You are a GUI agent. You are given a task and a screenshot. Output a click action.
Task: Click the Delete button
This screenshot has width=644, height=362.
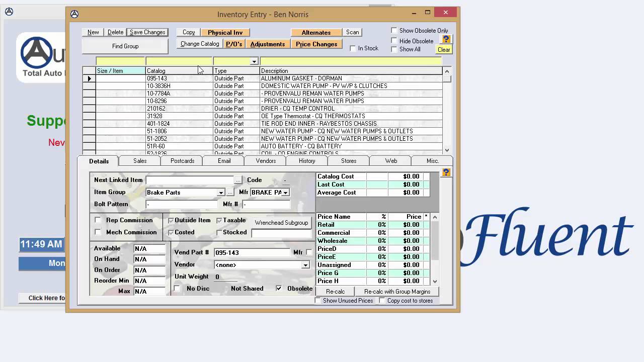[x=115, y=32]
